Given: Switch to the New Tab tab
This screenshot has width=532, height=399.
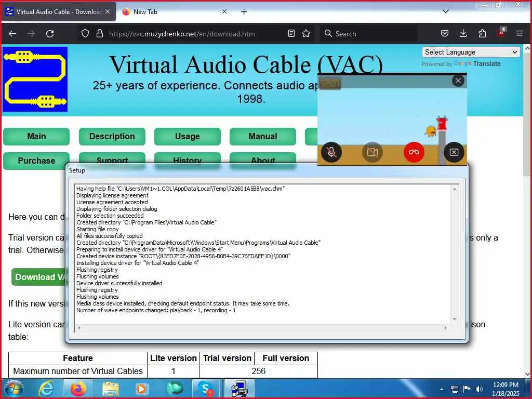Looking at the screenshot, I should (174, 12).
